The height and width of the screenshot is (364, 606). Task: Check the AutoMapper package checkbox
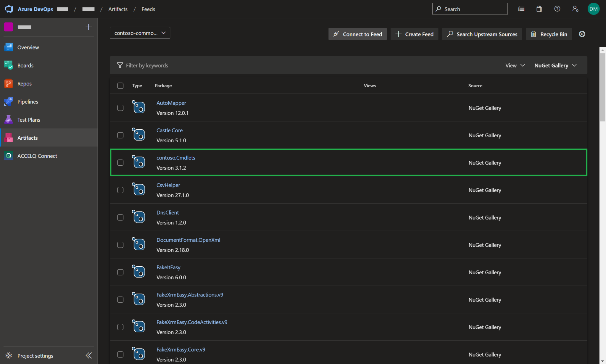tap(120, 108)
